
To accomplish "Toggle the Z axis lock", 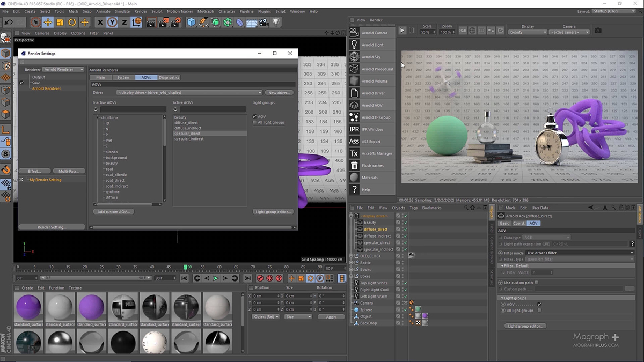I will (124, 22).
